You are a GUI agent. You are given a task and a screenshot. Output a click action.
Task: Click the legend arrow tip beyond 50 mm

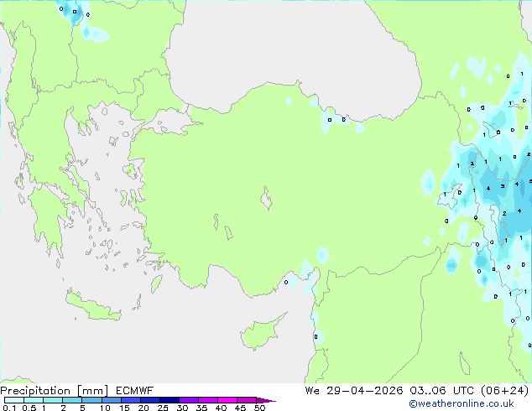coord(266,400)
